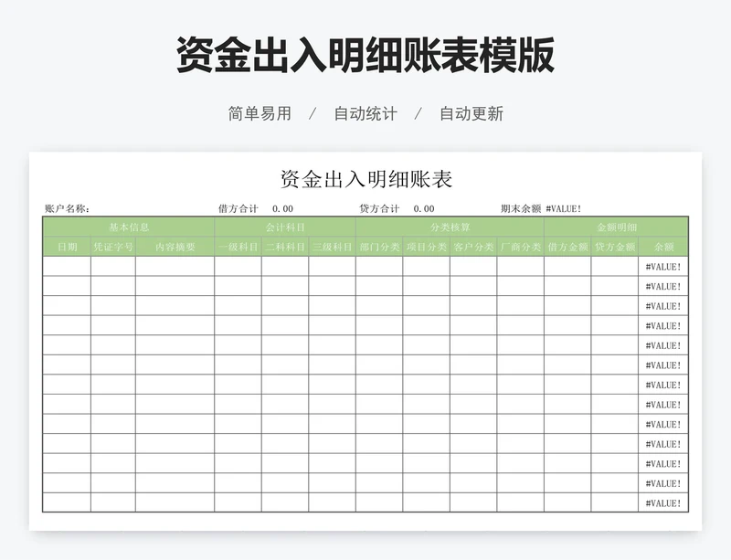Click the 基本信息 group header
This screenshot has height=560, width=731.
[129, 227]
